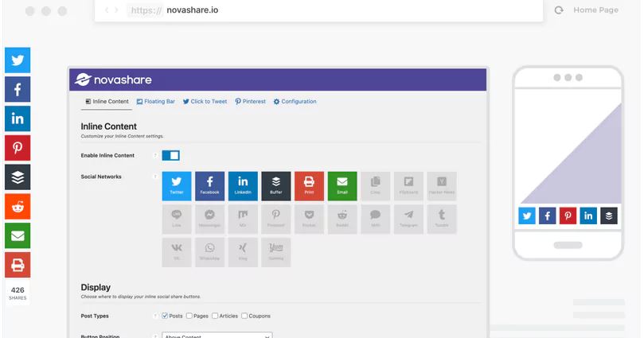Check the Coupons post type checkbox
The height and width of the screenshot is (338, 644).
(245, 316)
